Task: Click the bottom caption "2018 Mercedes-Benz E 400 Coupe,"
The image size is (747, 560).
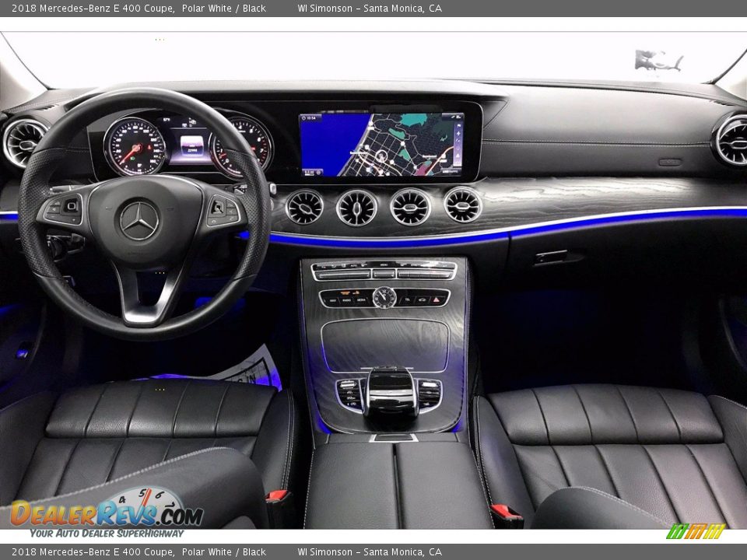Action: coord(93,552)
